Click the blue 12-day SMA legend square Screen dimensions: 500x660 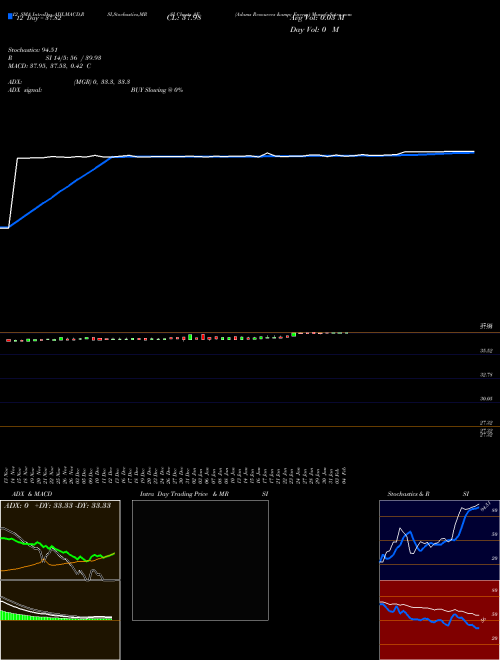coord(10,16)
